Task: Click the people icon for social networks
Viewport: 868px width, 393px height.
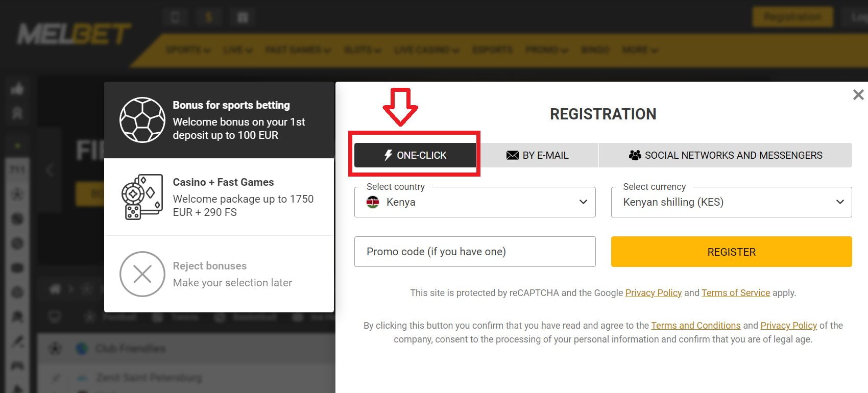Action: click(635, 155)
